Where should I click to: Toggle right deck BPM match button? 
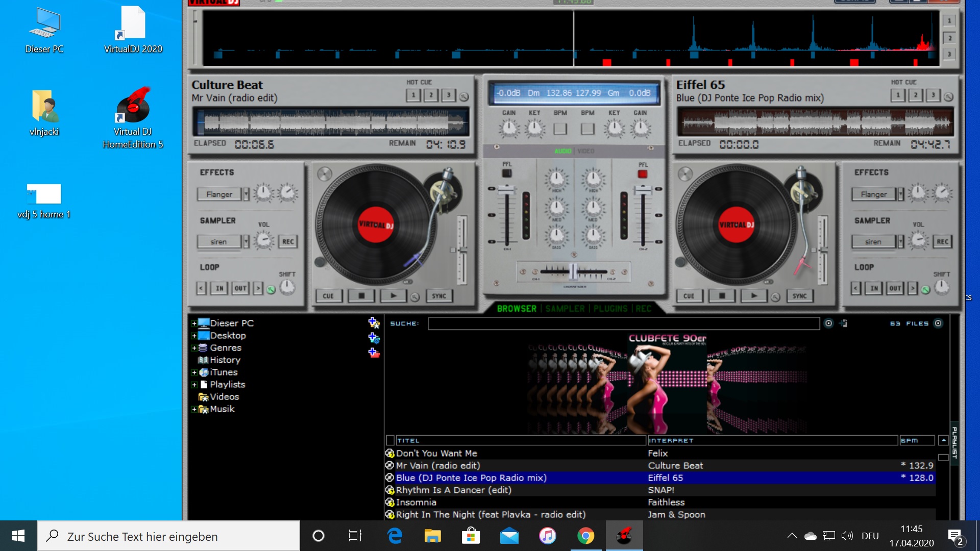[x=587, y=129]
